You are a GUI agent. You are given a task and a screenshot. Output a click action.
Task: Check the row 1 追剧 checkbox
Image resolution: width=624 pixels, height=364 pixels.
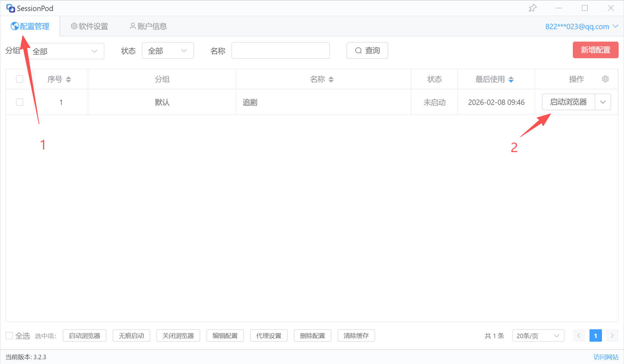point(20,102)
